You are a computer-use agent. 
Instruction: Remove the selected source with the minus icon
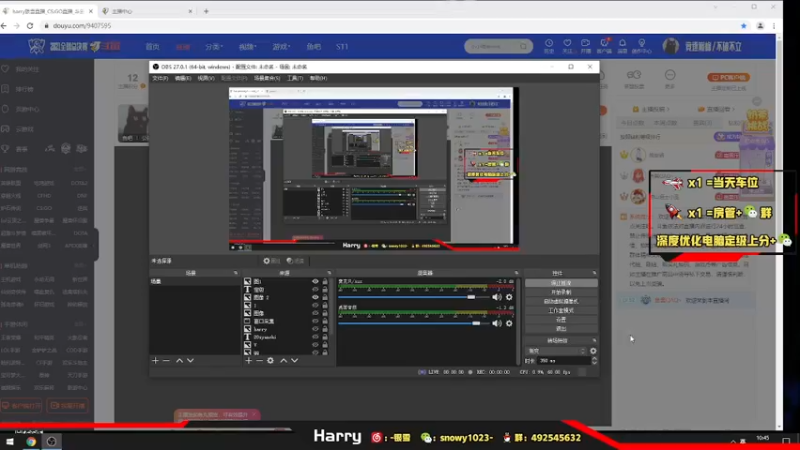click(x=259, y=361)
